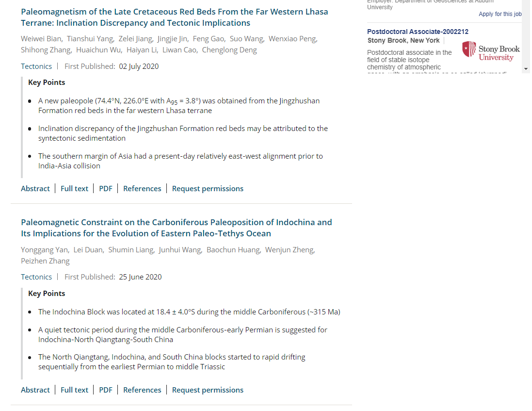View References of the Indochina paper
This screenshot has width=532, height=411.
click(142, 390)
